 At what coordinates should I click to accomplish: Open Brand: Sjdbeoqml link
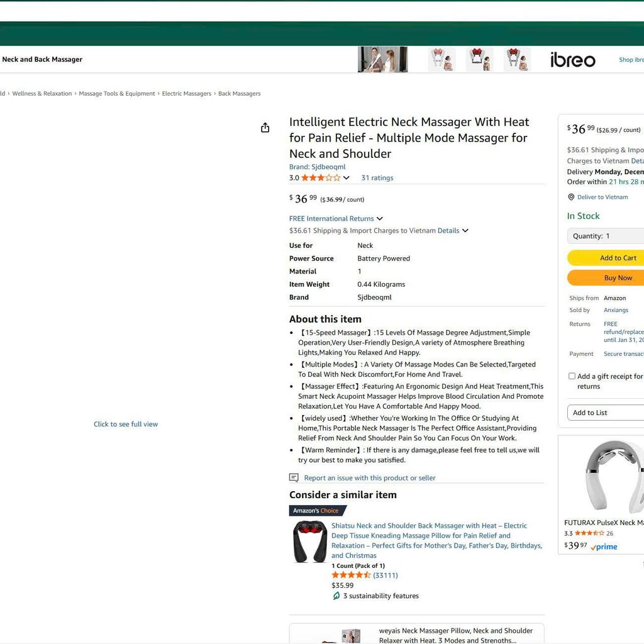(317, 167)
